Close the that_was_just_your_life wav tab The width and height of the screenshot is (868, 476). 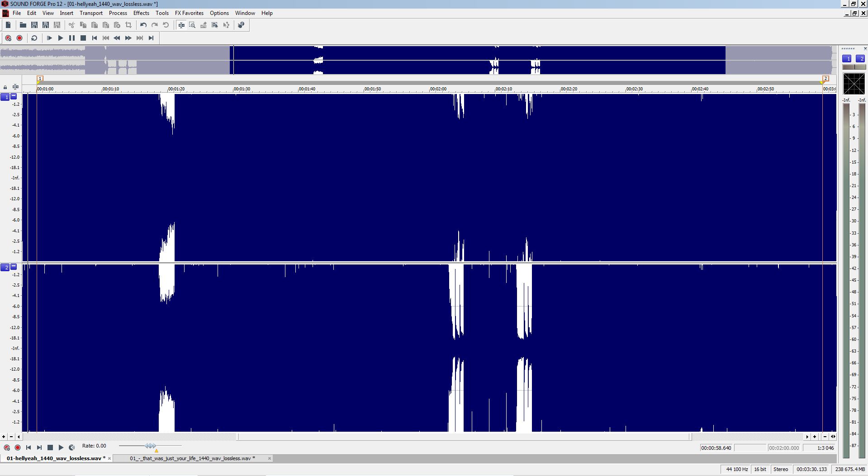(270, 458)
